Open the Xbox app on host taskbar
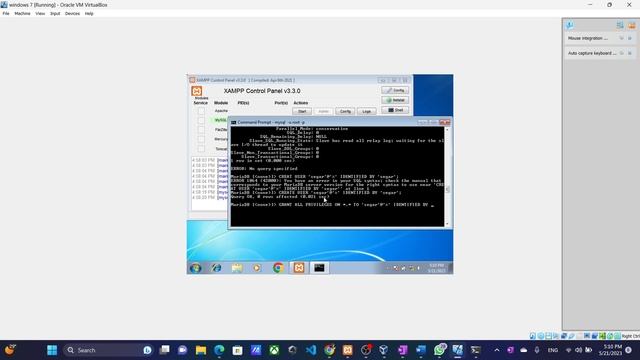Screen dimensions: 640x360 tap(274, 350)
